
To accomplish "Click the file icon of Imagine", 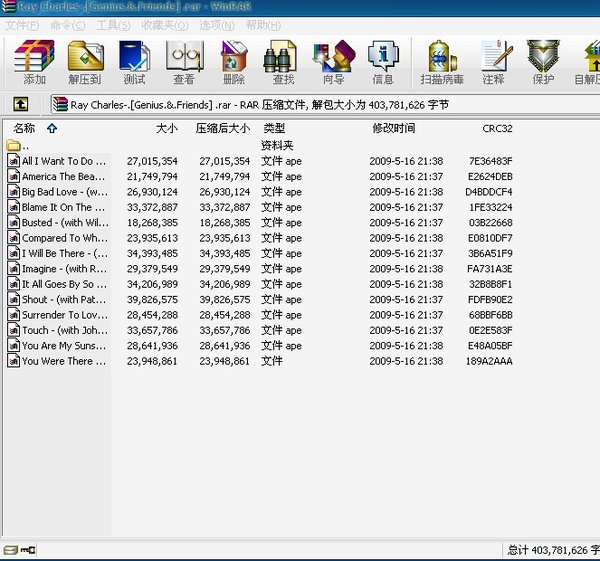I will [13, 269].
